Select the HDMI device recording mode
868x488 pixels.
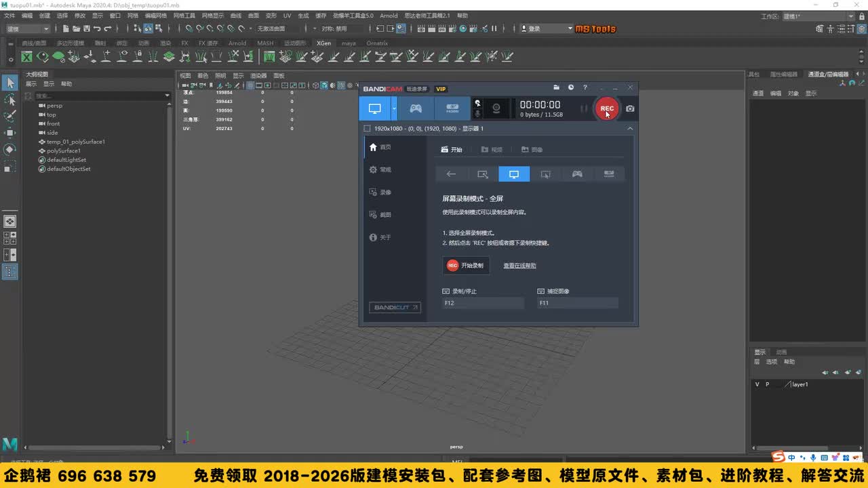(x=452, y=108)
